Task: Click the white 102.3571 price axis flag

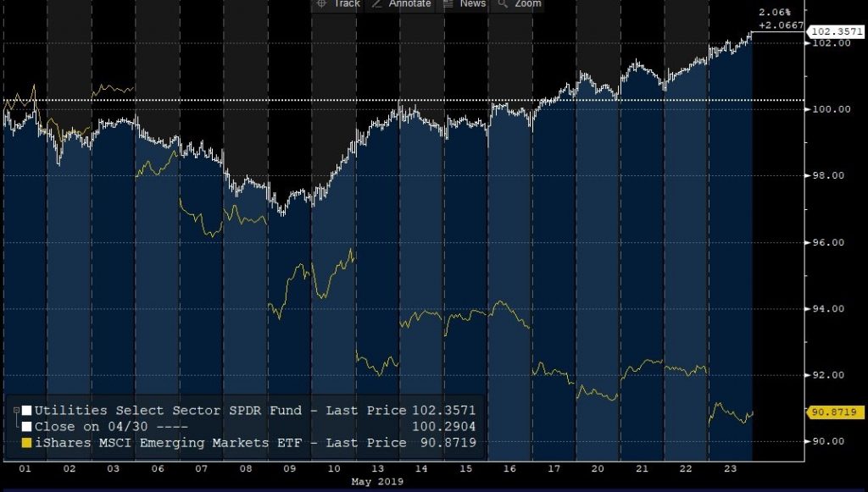Action: point(835,31)
